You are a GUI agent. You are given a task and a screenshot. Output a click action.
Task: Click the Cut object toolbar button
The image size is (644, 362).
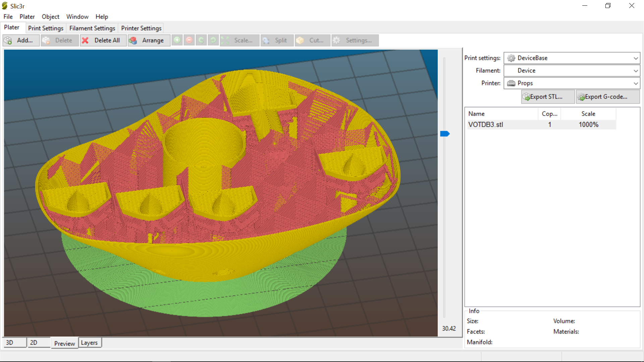pyautogui.click(x=312, y=40)
